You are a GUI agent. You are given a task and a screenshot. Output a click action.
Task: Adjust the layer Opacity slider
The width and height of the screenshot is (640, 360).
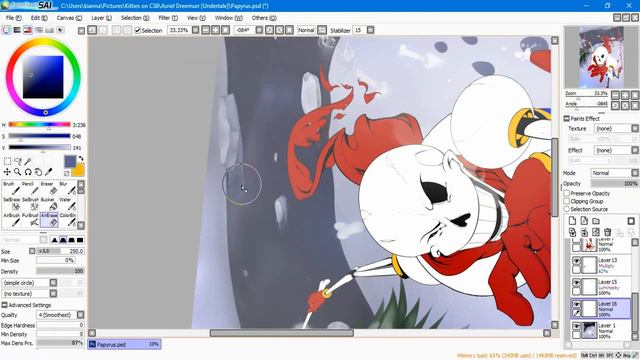pos(614,184)
